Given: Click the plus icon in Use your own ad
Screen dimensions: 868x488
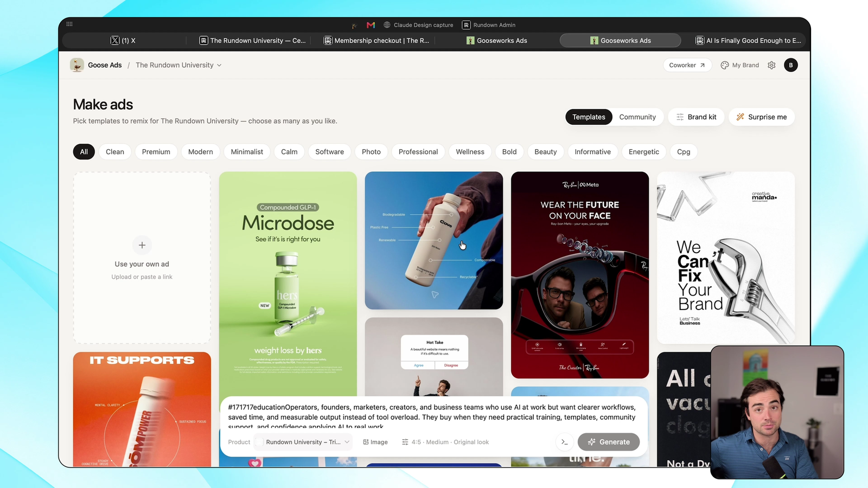Looking at the screenshot, I should coord(142,245).
